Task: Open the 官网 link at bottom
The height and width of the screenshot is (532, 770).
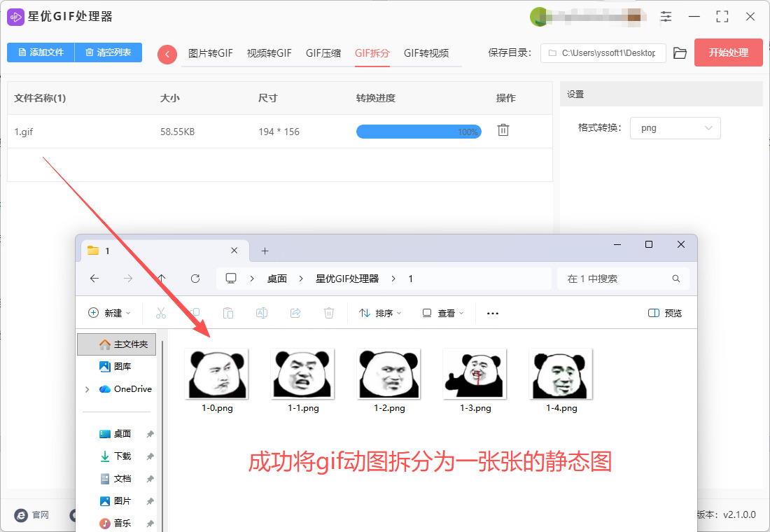Action: [32, 514]
